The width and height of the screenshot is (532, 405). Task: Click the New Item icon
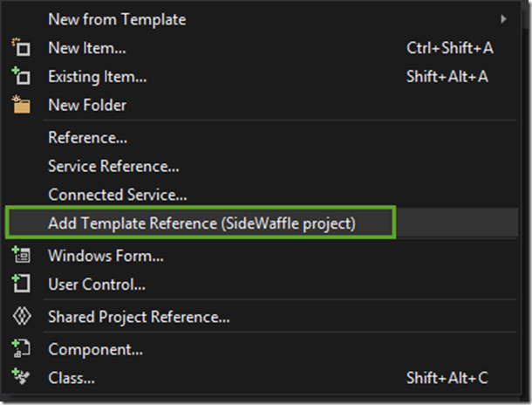click(x=21, y=47)
